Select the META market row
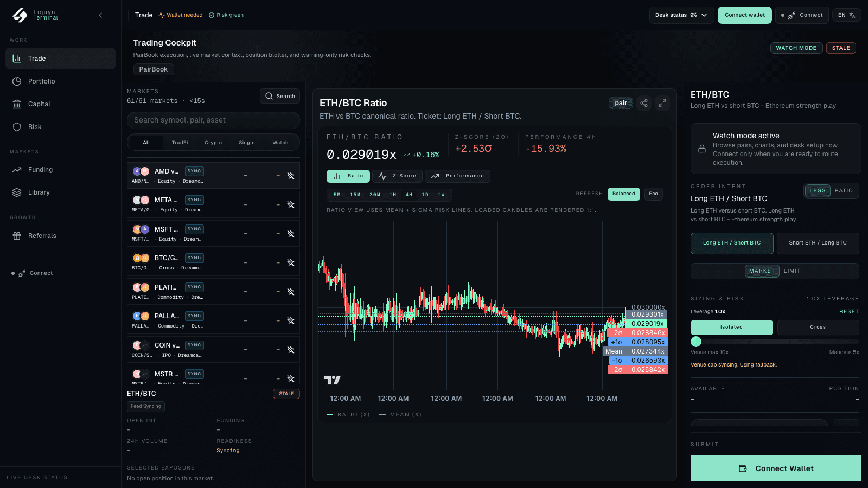Image resolution: width=868 pixels, height=488 pixels. pos(213,204)
